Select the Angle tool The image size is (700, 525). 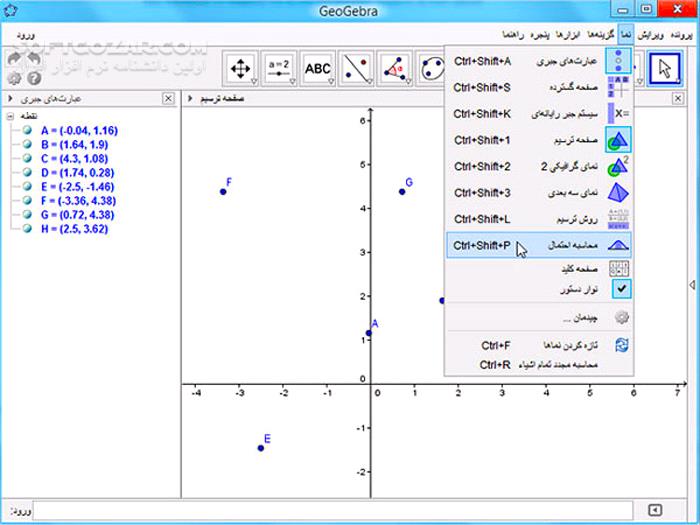pyautogui.click(x=394, y=69)
